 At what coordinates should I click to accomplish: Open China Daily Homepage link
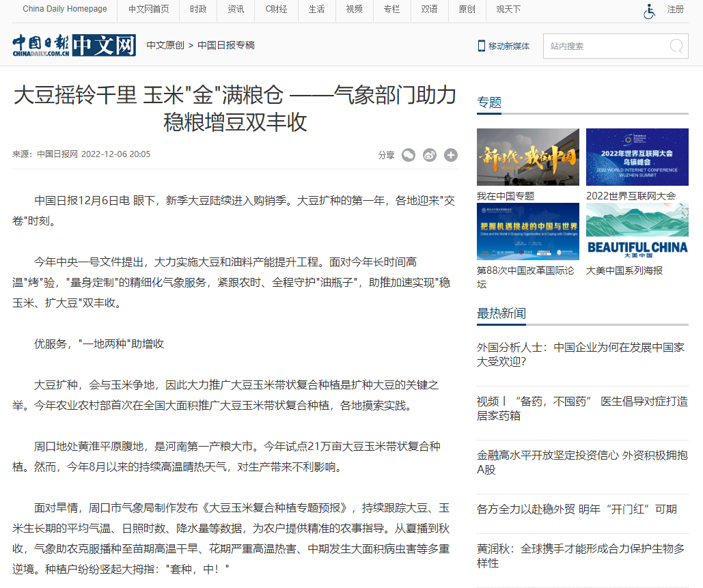pos(65,9)
